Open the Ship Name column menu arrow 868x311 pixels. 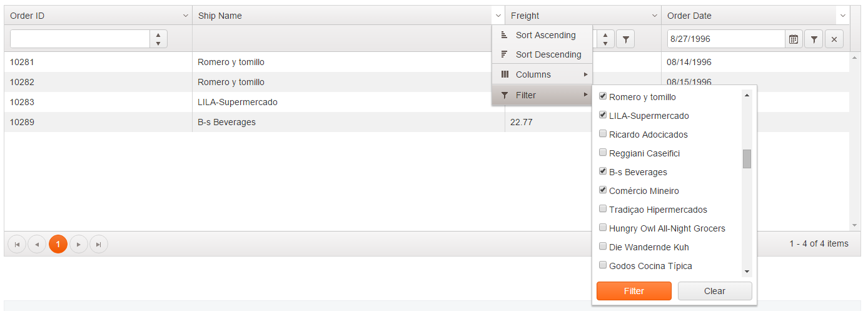(x=498, y=16)
